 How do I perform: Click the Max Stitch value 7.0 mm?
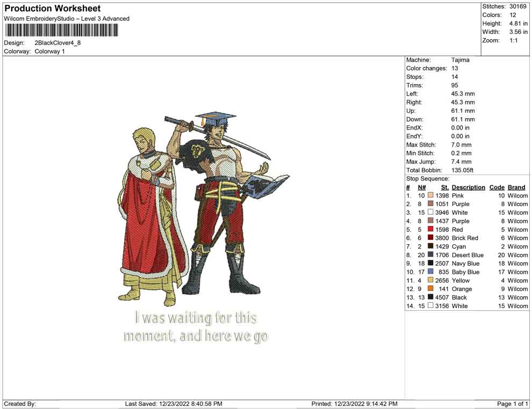(462, 145)
